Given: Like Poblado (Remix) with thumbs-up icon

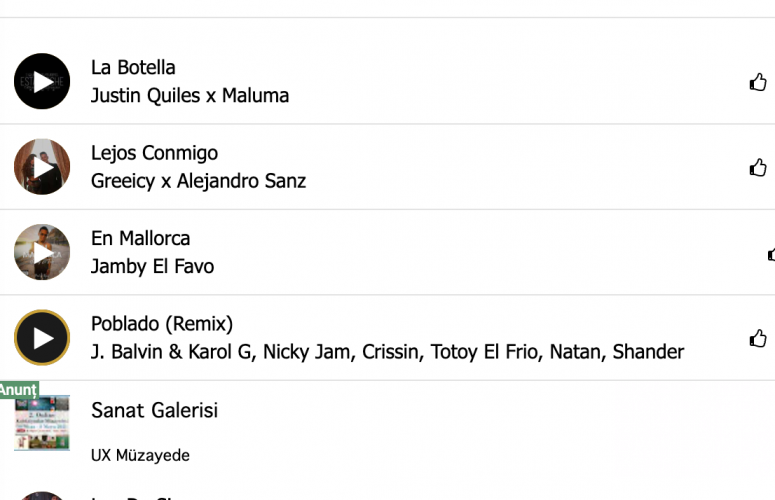Looking at the screenshot, I should tap(758, 338).
